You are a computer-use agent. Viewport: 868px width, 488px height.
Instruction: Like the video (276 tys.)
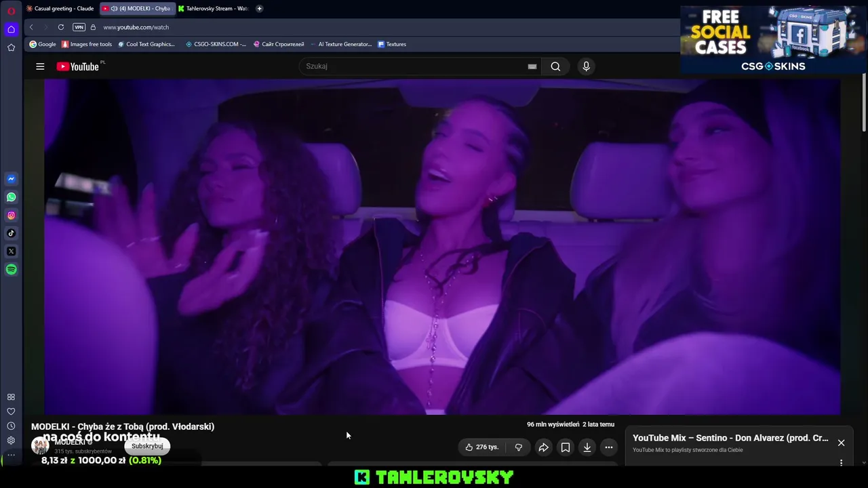point(482,447)
